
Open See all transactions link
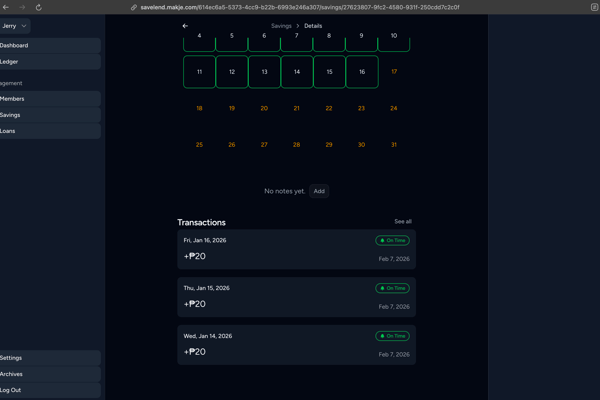coord(403,222)
